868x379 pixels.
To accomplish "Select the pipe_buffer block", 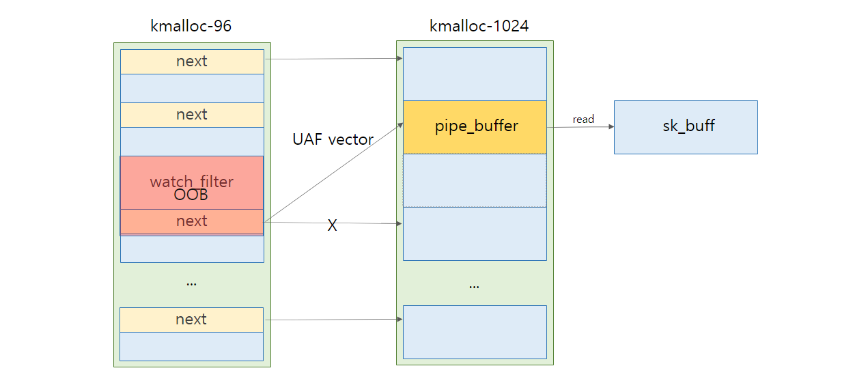I will point(475,127).
